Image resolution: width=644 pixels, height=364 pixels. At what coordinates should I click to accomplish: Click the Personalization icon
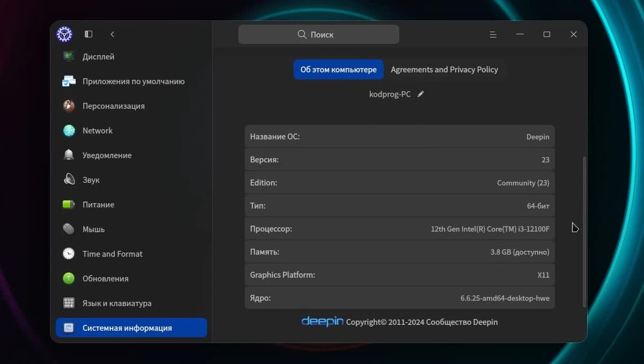tap(69, 106)
